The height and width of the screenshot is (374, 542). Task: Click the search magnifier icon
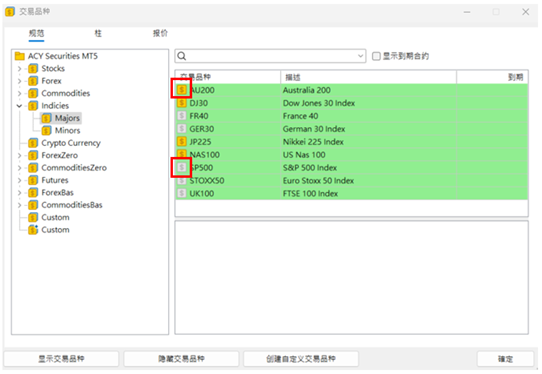tap(182, 56)
